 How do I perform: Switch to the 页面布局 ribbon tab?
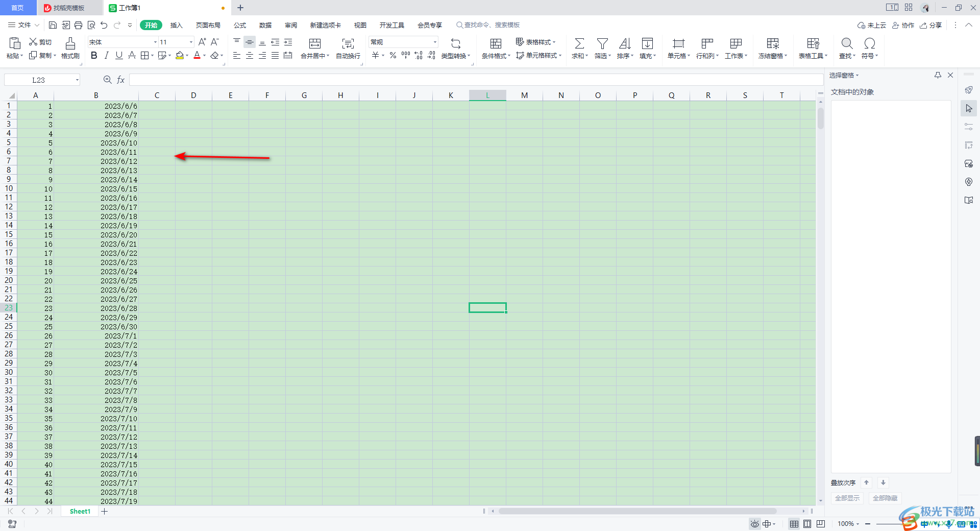[x=208, y=25]
